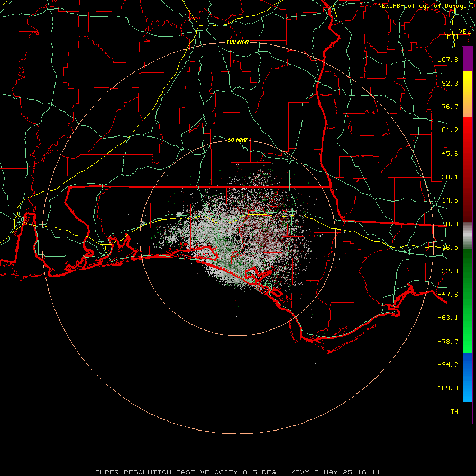Pick the yellow-orange segment of the color bar
The image size is (476, 476).
(x=467, y=94)
